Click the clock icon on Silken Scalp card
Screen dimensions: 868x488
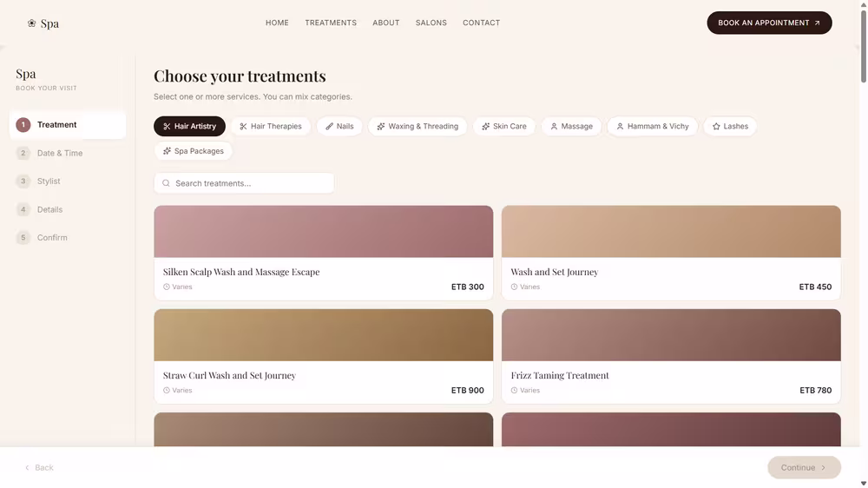click(x=166, y=287)
